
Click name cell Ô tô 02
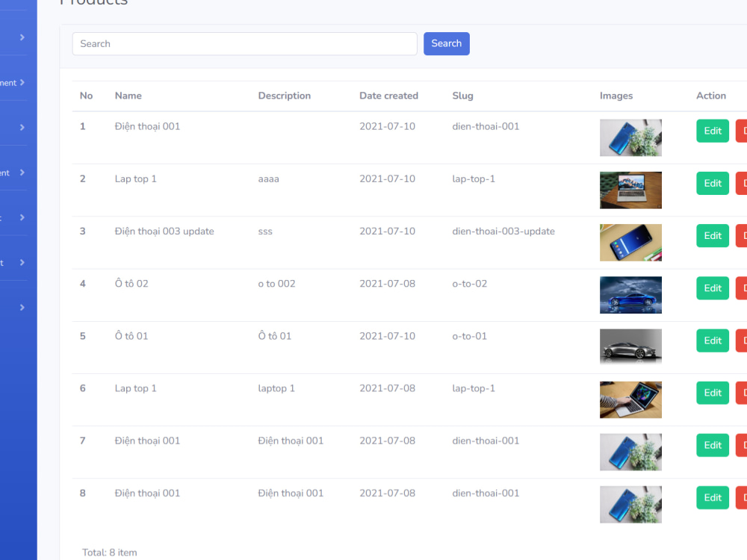(131, 284)
